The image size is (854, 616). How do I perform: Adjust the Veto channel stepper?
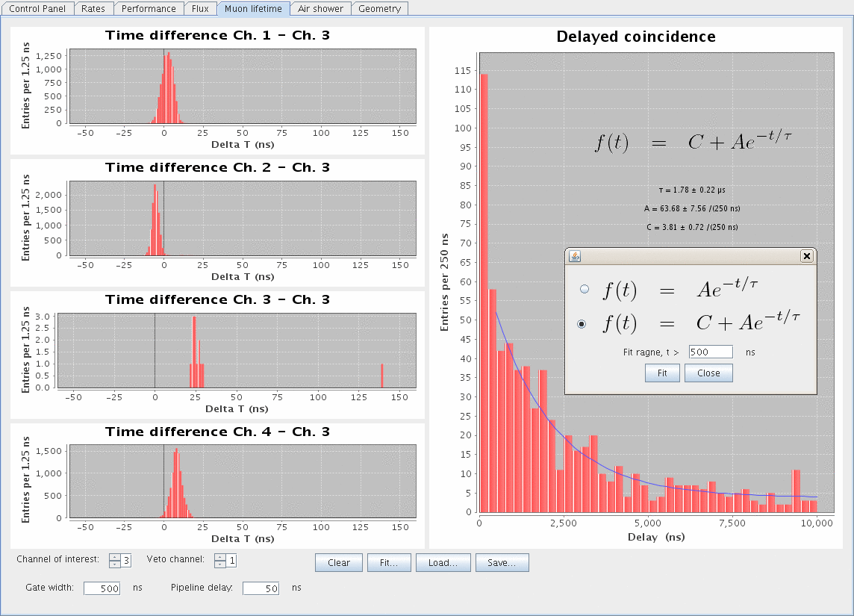click(220, 560)
